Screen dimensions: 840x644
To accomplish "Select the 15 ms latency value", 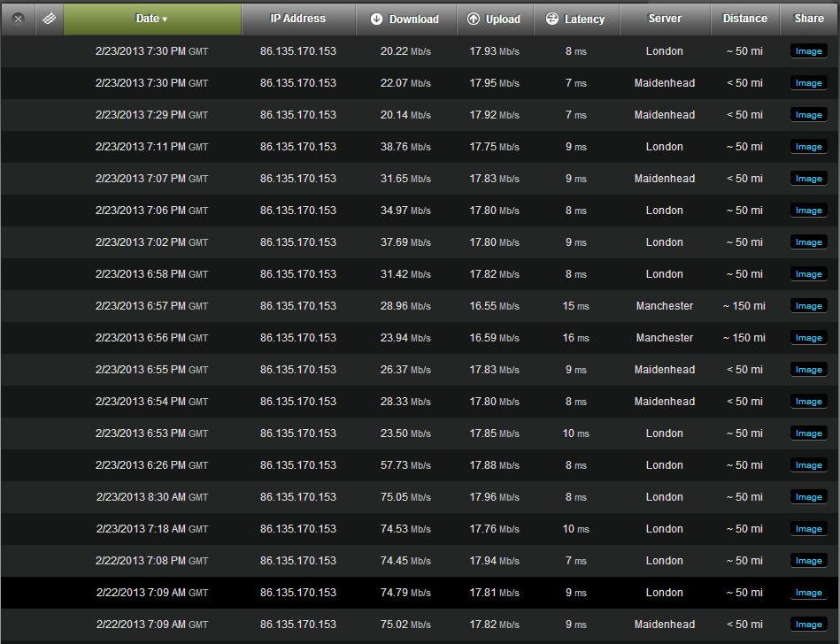I will 576,306.
